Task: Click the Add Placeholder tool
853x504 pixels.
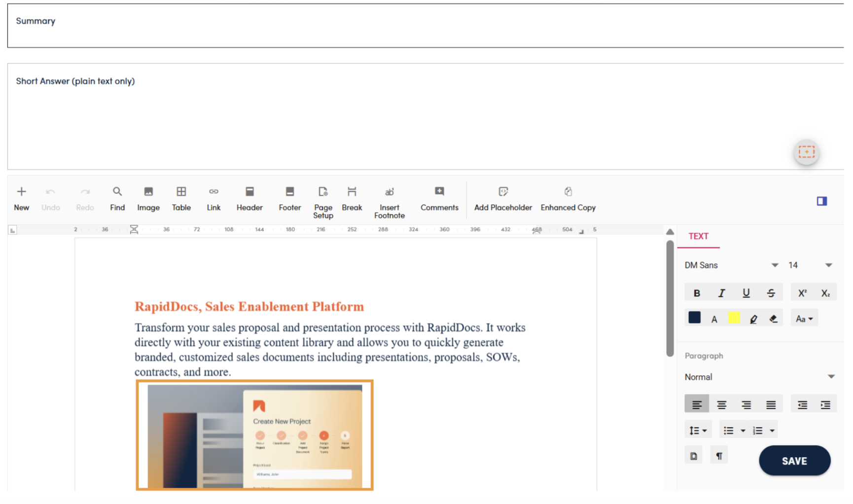Action: (x=503, y=199)
